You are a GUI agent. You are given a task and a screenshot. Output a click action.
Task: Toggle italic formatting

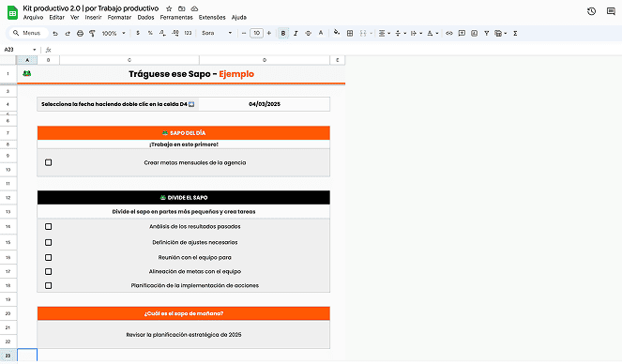click(296, 34)
